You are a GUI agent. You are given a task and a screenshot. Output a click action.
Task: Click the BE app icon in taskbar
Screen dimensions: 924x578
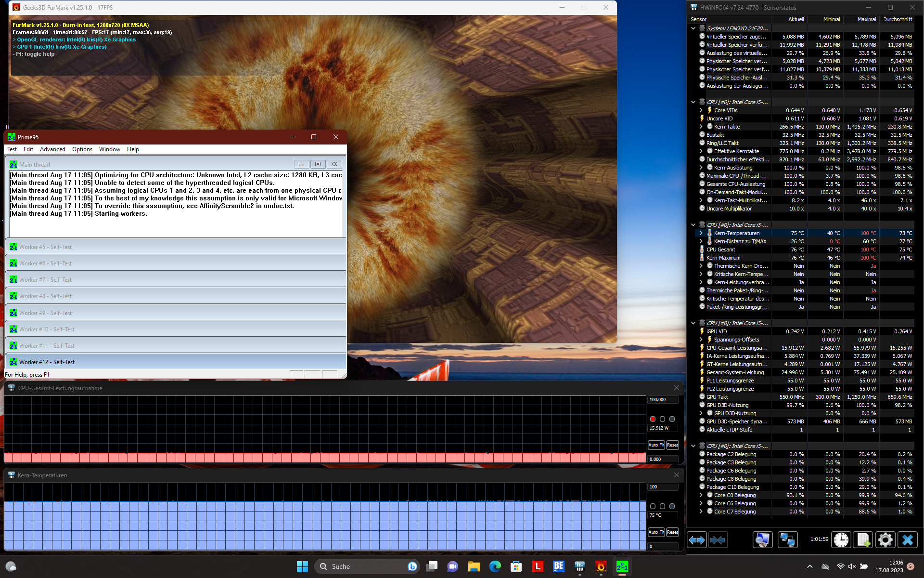click(x=559, y=567)
